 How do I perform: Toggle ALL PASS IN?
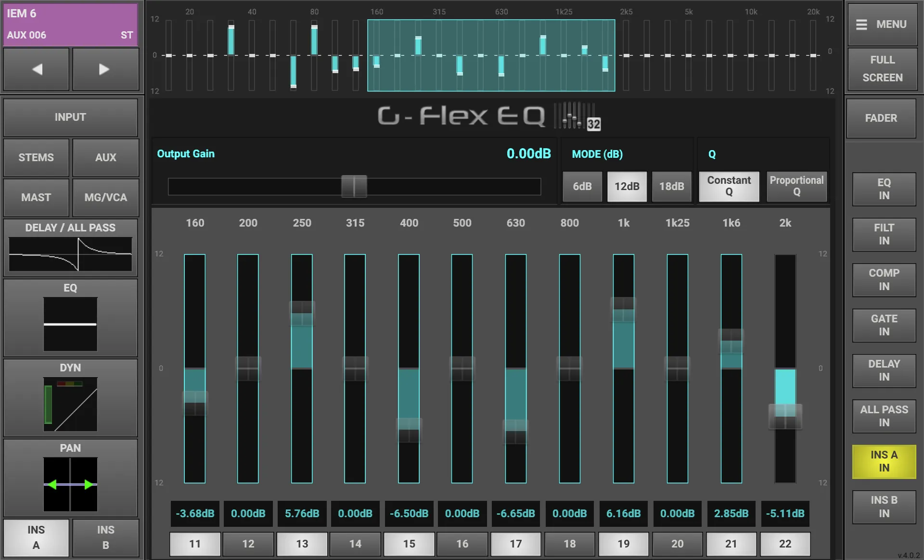click(884, 416)
